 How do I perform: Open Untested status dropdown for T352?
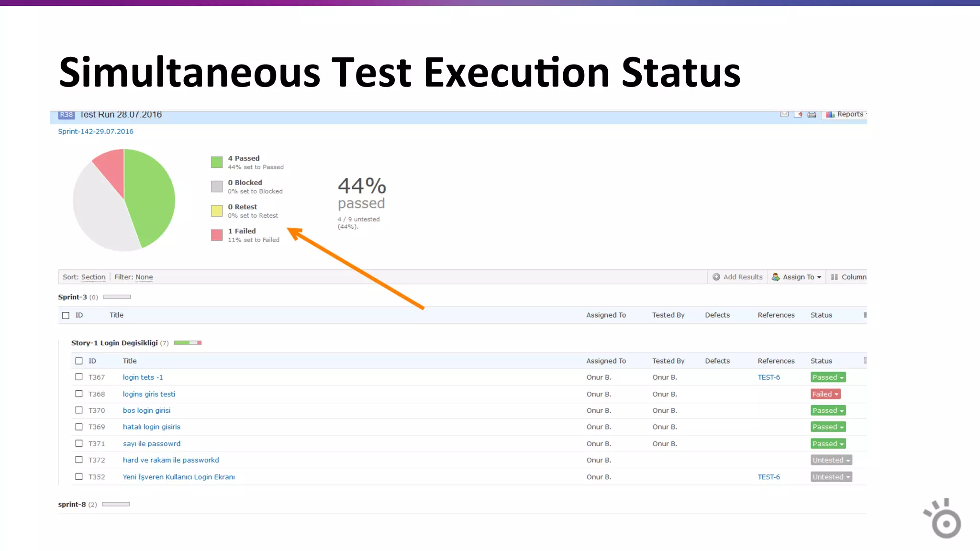(x=831, y=477)
